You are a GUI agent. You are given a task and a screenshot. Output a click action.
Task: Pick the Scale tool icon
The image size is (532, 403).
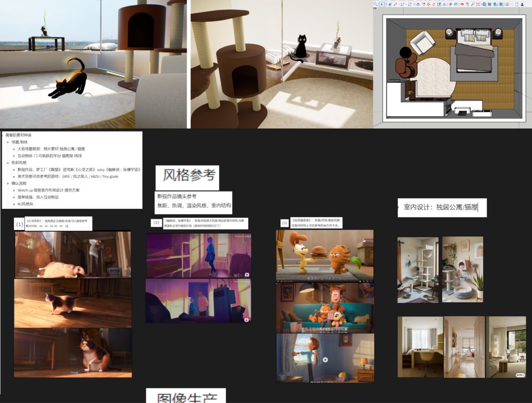point(439,4)
